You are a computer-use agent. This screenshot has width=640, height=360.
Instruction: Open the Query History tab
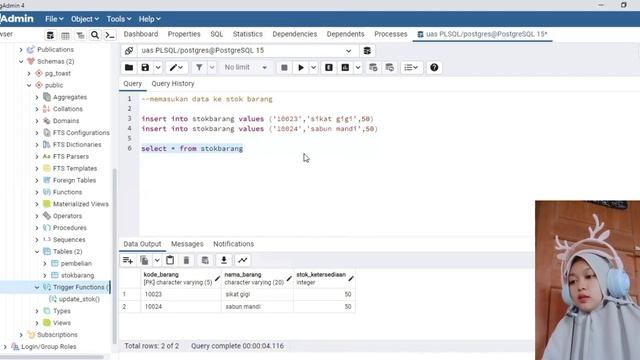pyautogui.click(x=173, y=84)
